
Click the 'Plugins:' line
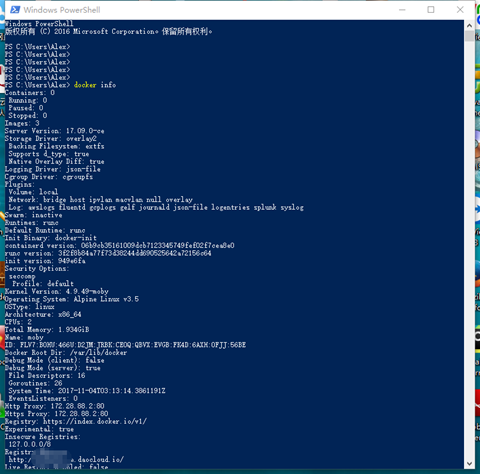point(20,184)
